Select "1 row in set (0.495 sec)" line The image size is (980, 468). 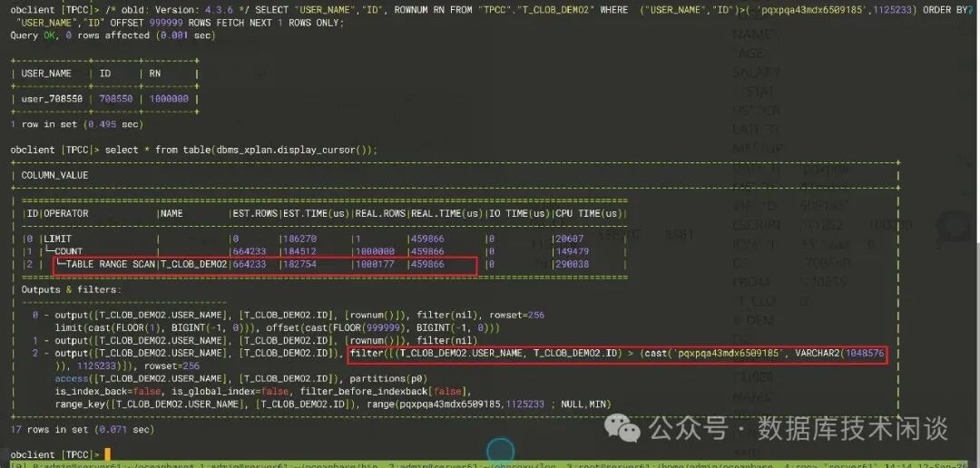click(77, 124)
